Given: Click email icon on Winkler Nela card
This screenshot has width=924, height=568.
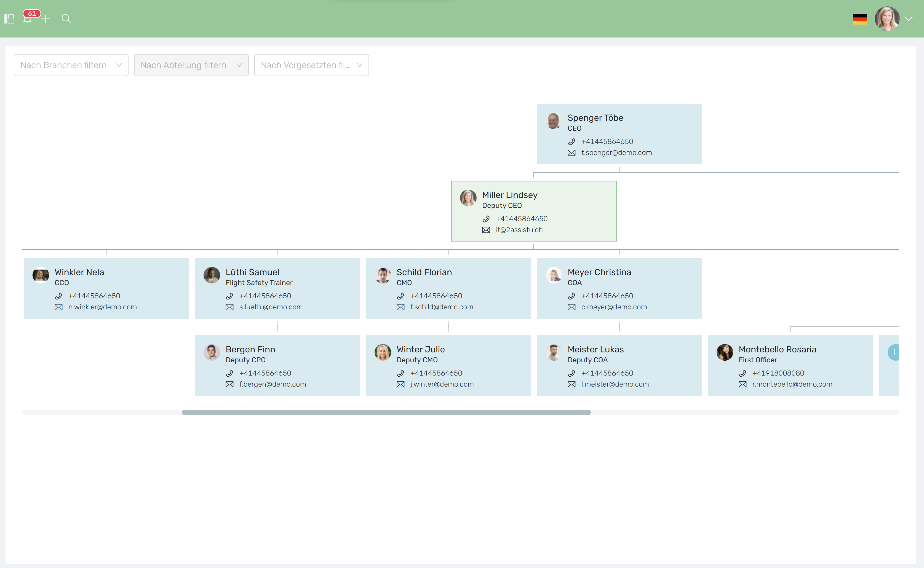Looking at the screenshot, I should point(58,307).
